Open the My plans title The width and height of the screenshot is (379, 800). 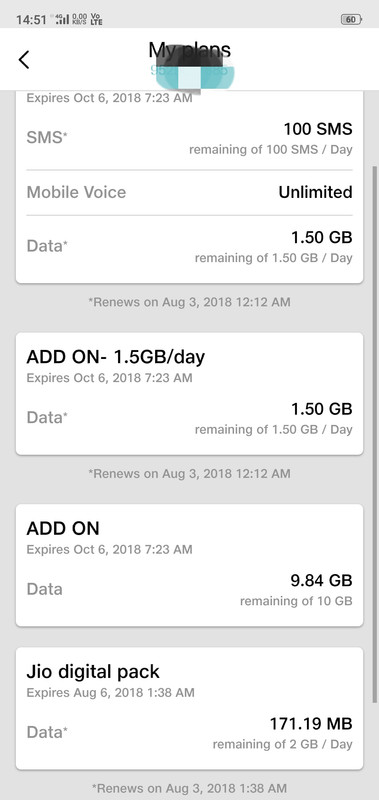pos(190,50)
